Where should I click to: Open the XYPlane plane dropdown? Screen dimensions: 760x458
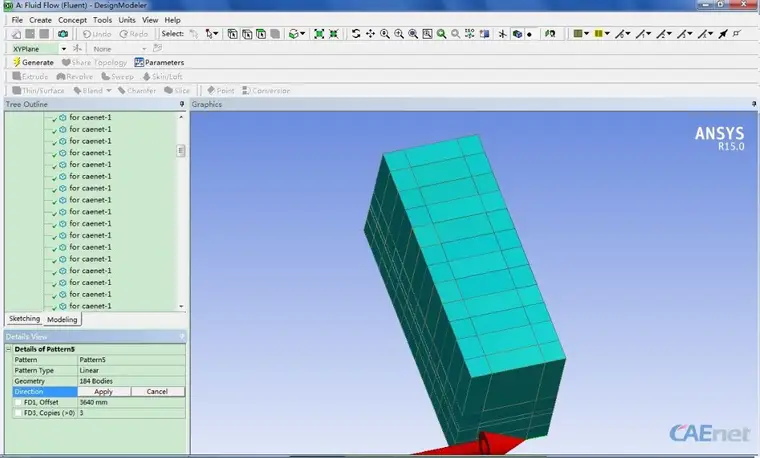(x=63, y=49)
